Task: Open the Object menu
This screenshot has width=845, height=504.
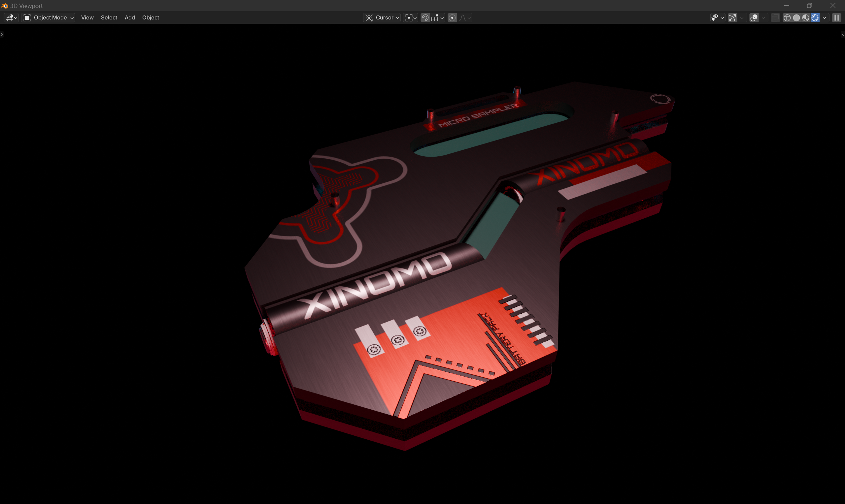Action: [151, 18]
